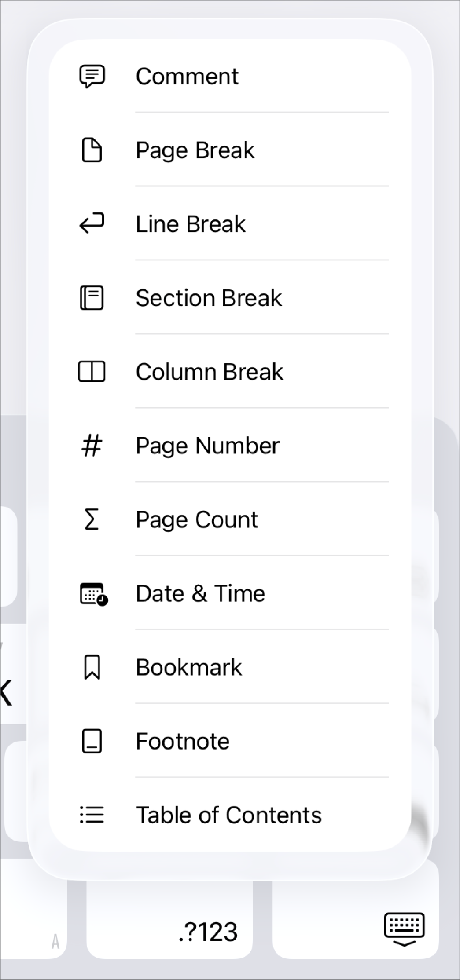Image resolution: width=460 pixels, height=980 pixels.
Task: Click the Footnote page icon
Action: click(92, 741)
